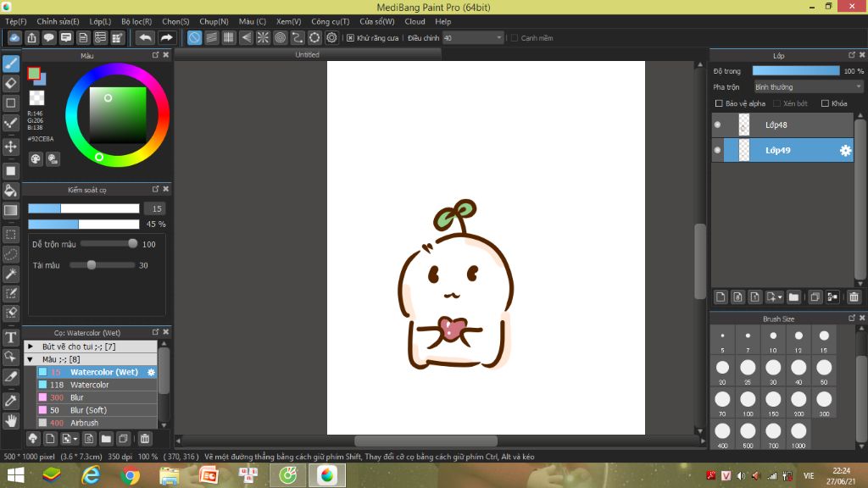
Task: Open the Điều chỉnh correction dropdown
Action: pyautogui.click(x=473, y=38)
